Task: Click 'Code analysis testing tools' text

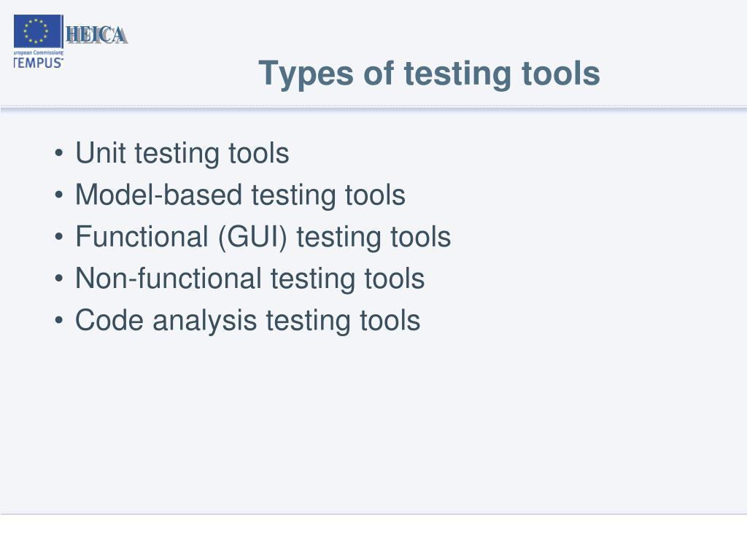Action: pyautogui.click(x=248, y=321)
